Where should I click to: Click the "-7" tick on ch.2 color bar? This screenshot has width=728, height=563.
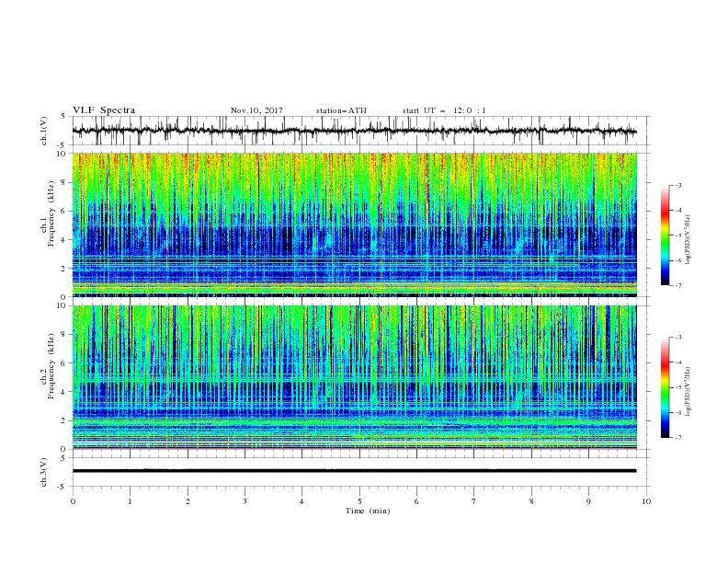[677, 438]
